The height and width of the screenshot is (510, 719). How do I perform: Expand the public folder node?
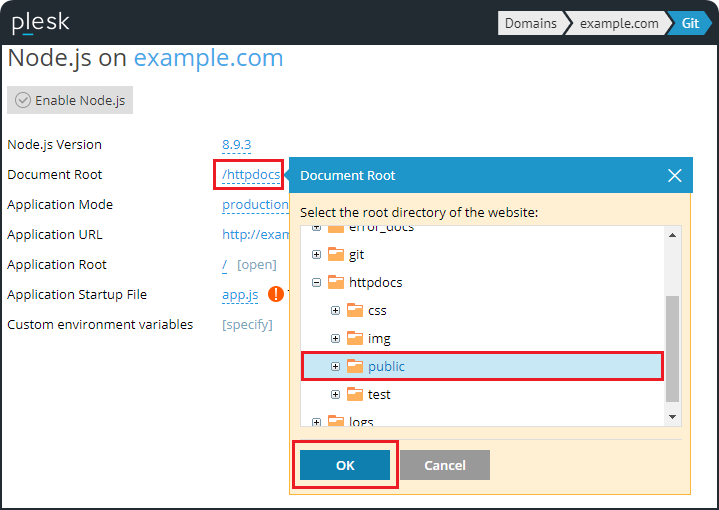[x=336, y=366]
